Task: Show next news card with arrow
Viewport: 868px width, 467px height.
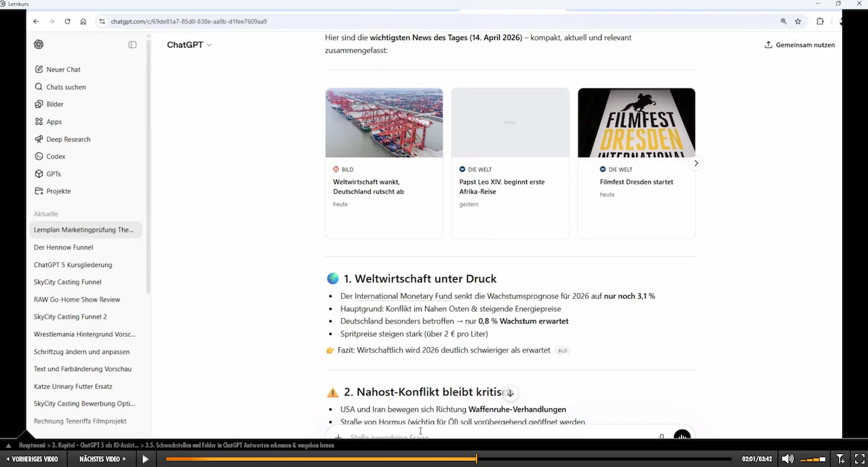Action: 696,163
